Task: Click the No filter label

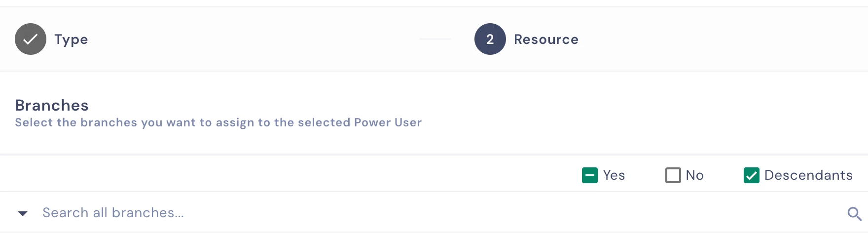Action: (x=694, y=175)
